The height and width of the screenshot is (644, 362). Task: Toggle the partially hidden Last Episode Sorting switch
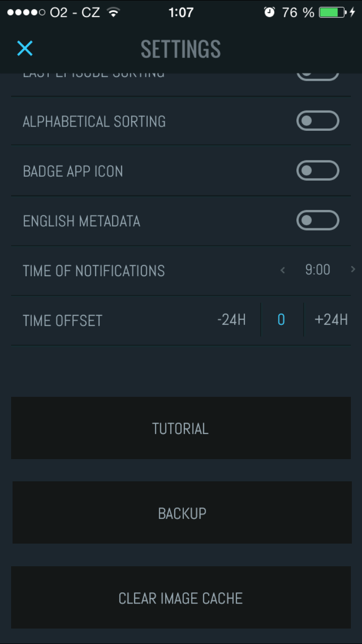318,76
